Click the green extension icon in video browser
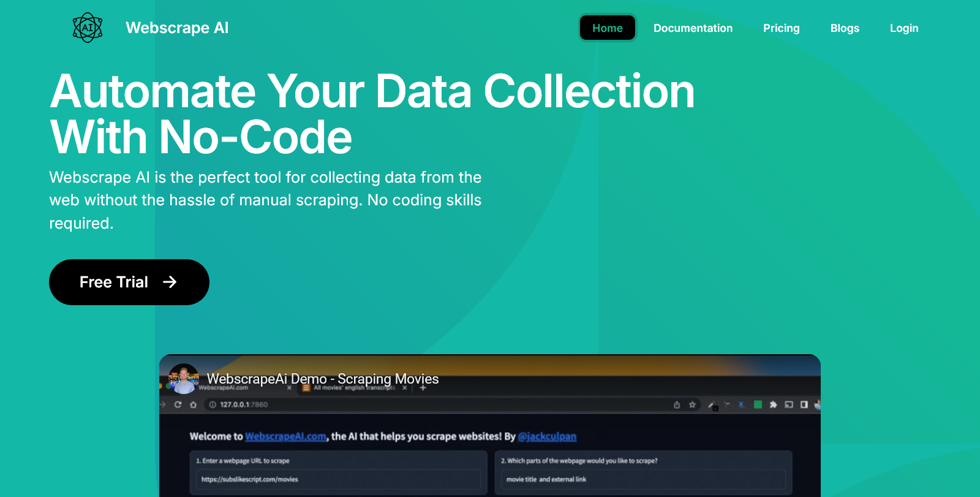980x497 pixels. tap(758, 404)
